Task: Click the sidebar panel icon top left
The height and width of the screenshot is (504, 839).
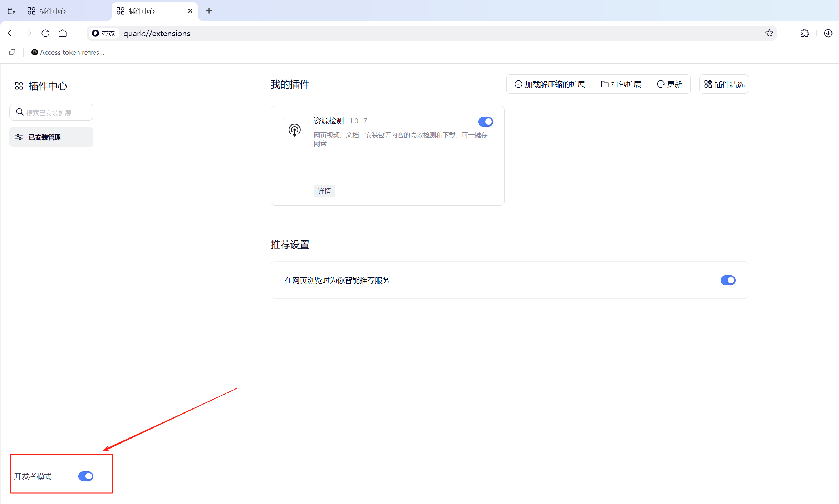Action: tap(12, 11)
